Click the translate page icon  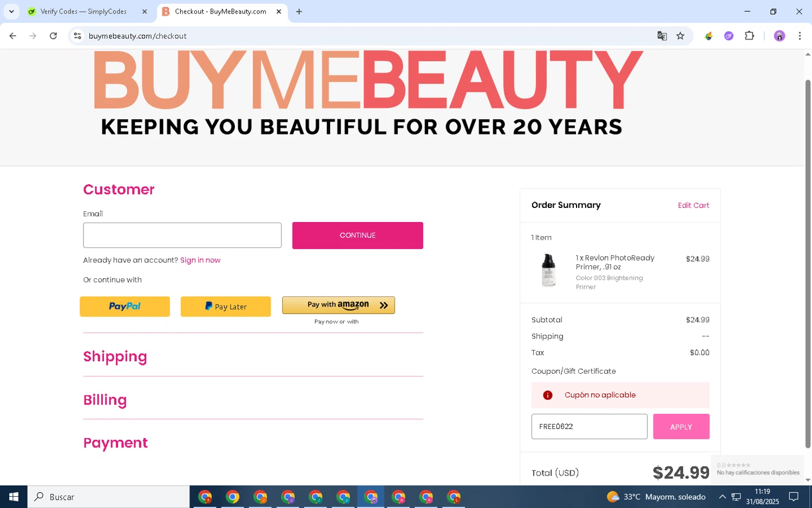[x=662, y=36]
